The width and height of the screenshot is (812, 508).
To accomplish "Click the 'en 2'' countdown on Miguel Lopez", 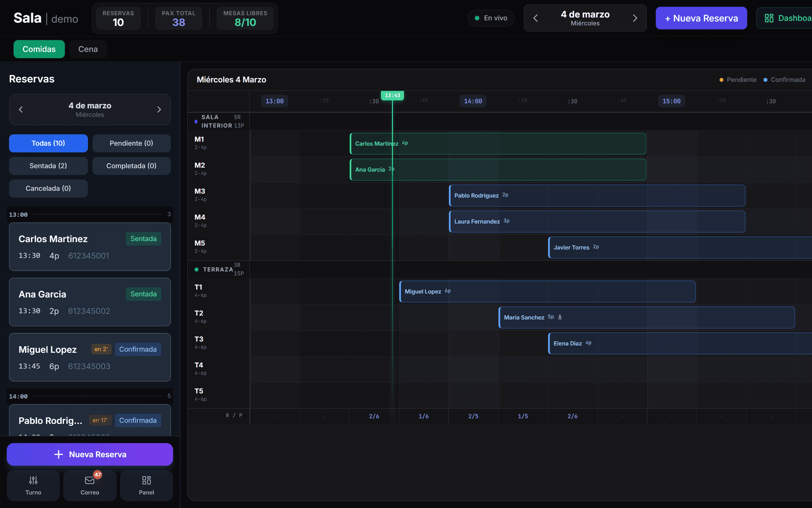I will 101,349.
